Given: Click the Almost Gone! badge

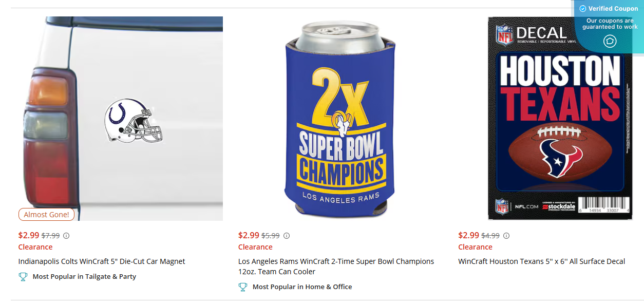Looking at the screenshot, I should coord(46,214).
